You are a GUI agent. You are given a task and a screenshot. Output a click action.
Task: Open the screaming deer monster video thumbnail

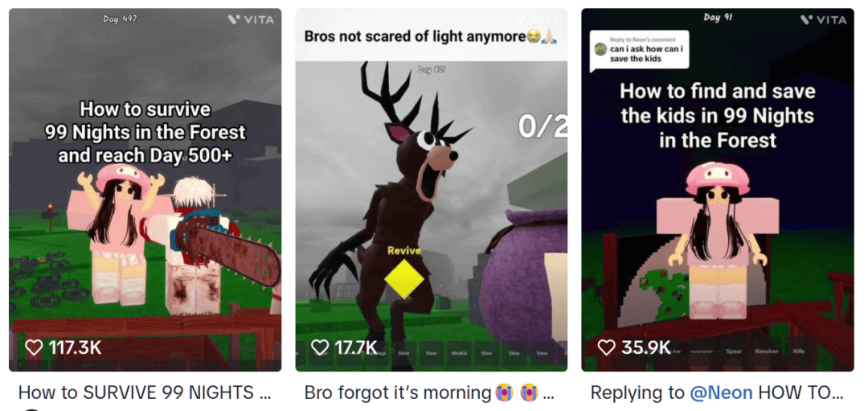click(432, 190)
